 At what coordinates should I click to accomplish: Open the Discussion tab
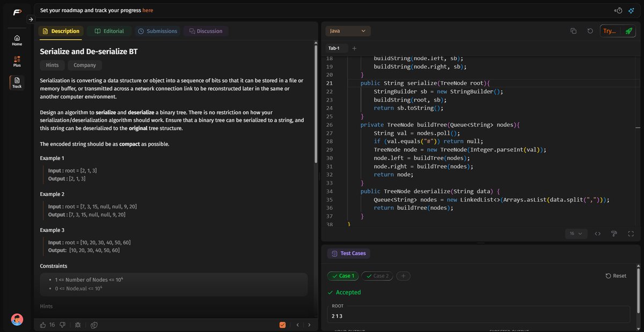coord(206,31)
